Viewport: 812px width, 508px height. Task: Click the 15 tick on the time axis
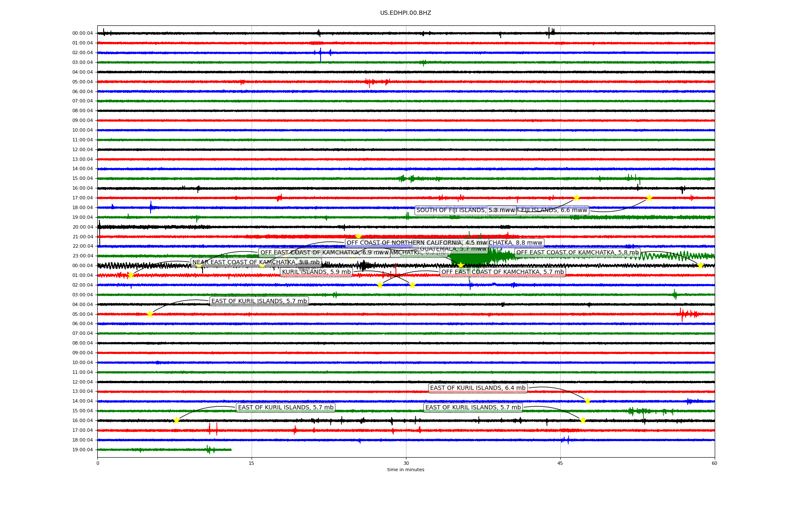pyautogui.click(x=252, y=463)
